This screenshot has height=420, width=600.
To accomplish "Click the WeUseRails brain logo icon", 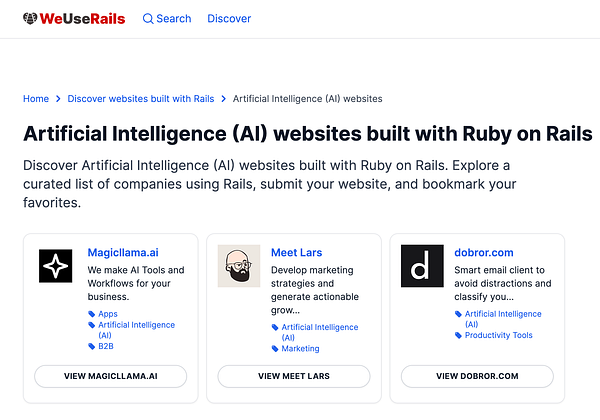I will click(30, 18).
